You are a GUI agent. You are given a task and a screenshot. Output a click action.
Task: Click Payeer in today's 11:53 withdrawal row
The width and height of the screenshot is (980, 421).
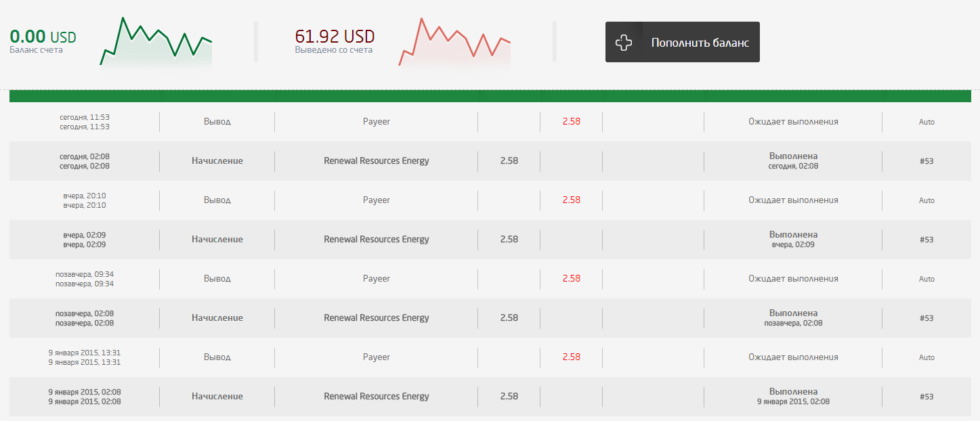[x=376, y=122]
